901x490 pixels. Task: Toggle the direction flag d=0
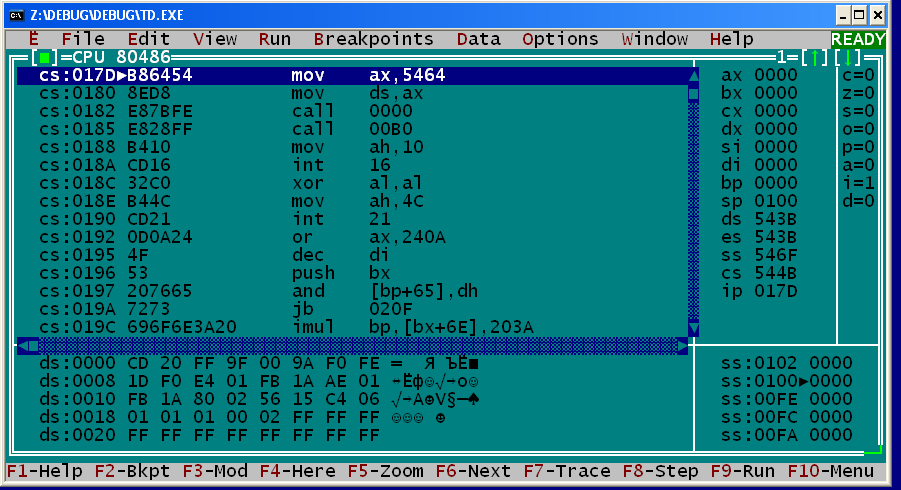[858, 201]
